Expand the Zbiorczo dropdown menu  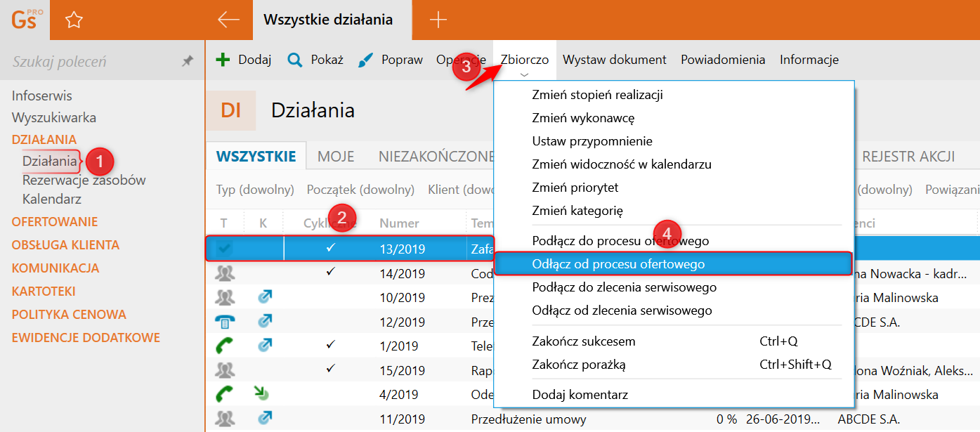(524, 60)
